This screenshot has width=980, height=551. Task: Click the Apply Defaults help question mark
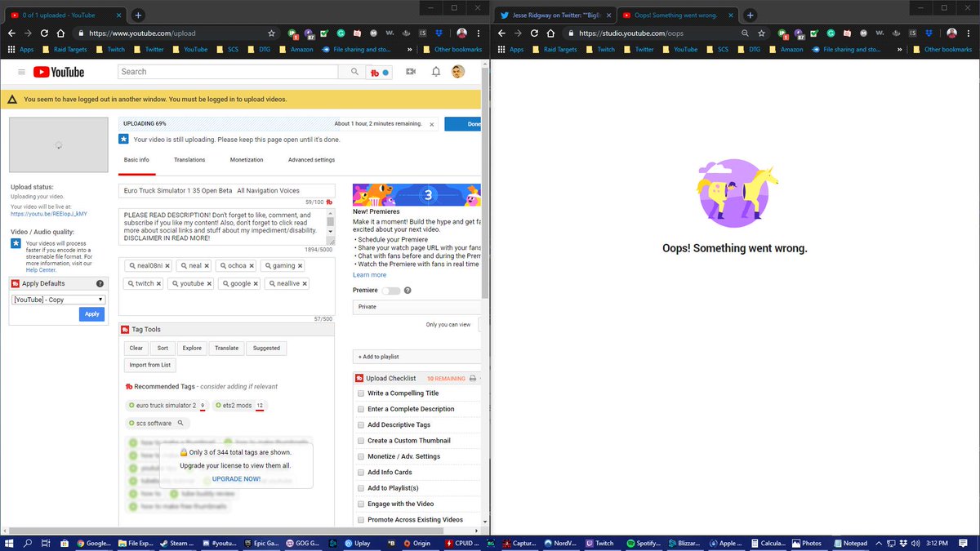pyautogui.click(x=100, y=283)
